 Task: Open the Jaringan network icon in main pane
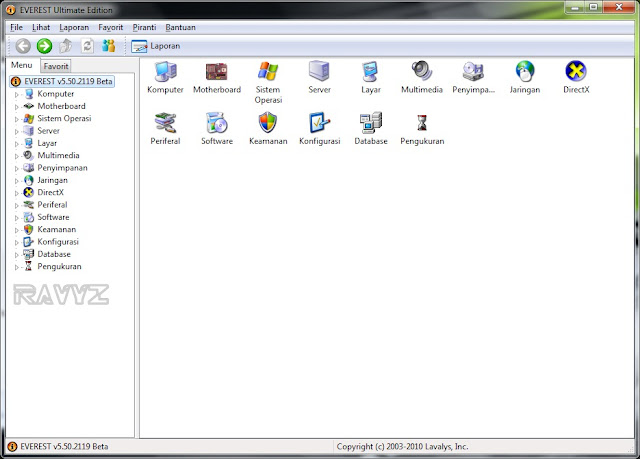(x=525, y=71)
